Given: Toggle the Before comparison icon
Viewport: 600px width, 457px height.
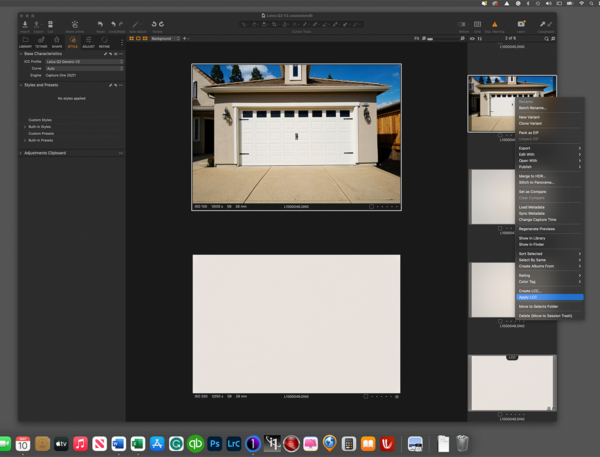Looking at the screenshot, I should [462, 24].
